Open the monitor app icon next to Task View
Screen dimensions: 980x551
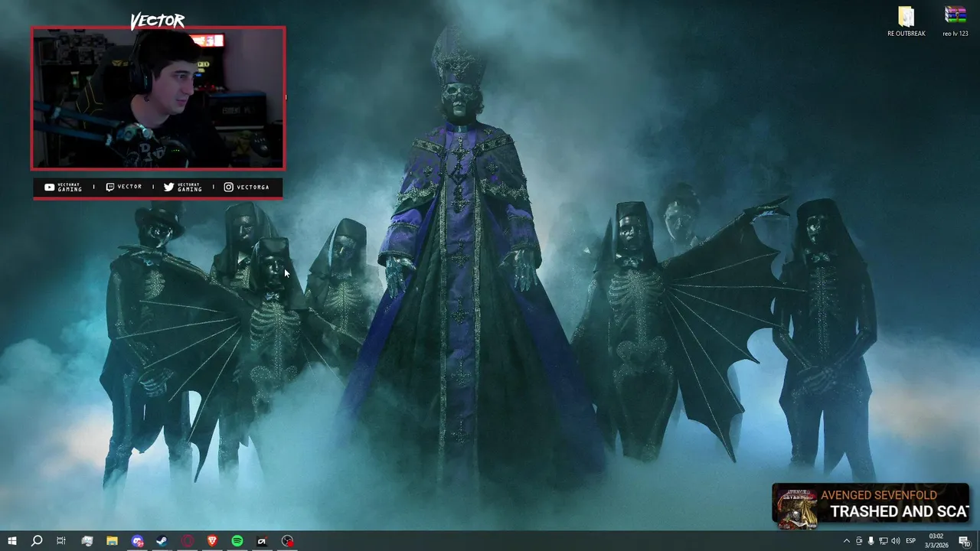[87, 541]
